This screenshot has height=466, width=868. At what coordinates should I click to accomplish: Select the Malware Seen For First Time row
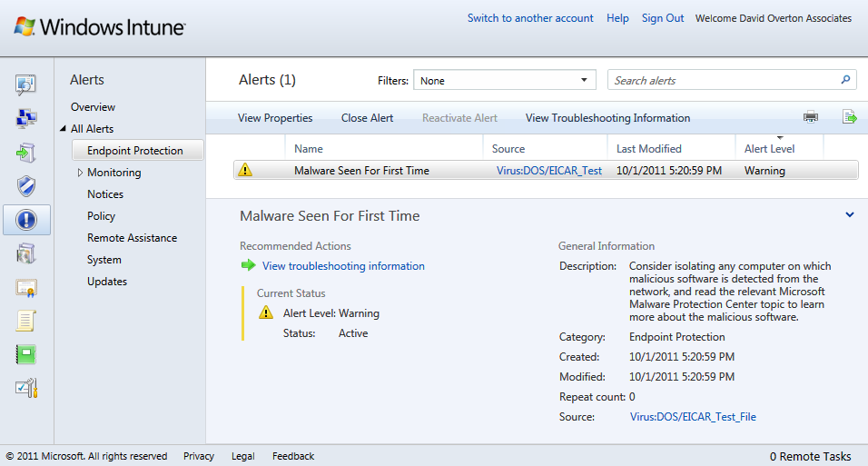[546, 170]
